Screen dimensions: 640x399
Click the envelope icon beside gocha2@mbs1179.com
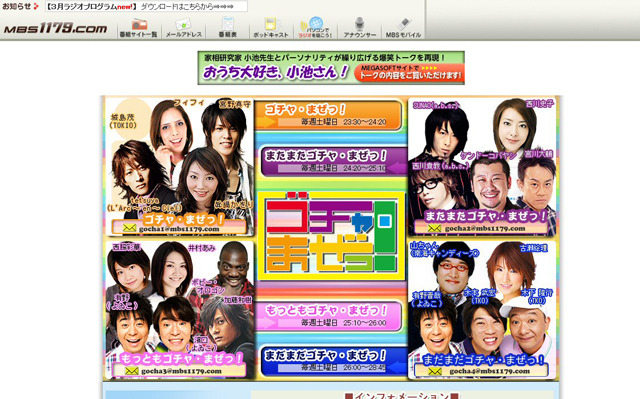click(434, 228)
